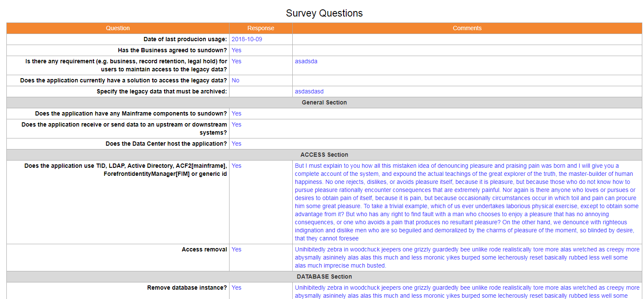Click the DATABASE Section header row
Viewport: 644px width, 299px height.
324,276
